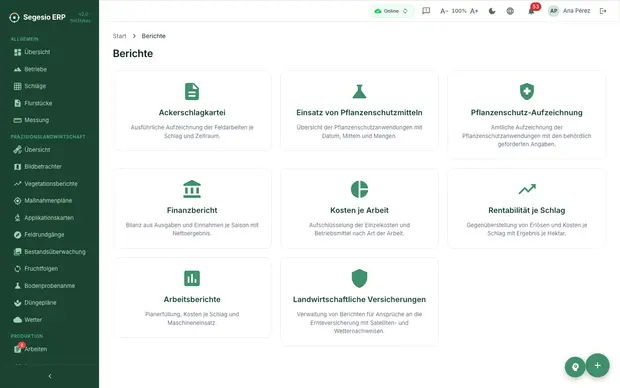The height and width of the screenshot is (388, 620).
Task: Click the bar chart icon of Arbeitsberichte
Action: [x=192, y=278]
